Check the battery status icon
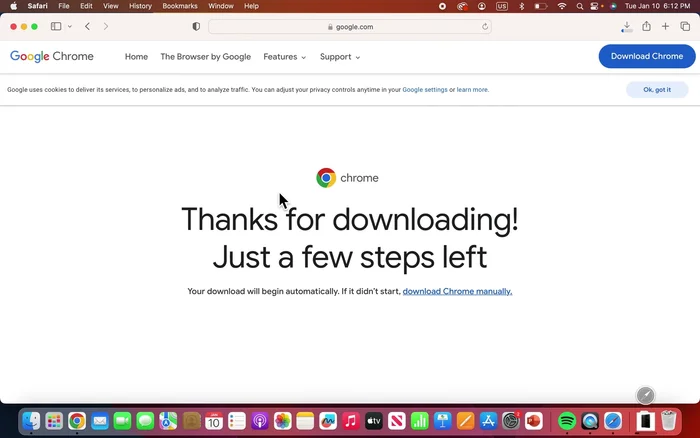The image size is (700, 438). 541,6
